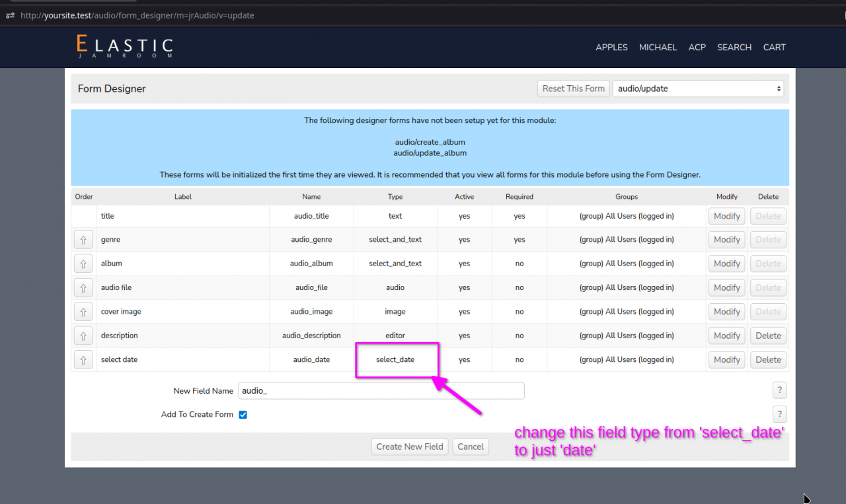Image resolution: width=846 pixels, height=504 pixels.
Task: Move the description field up
Action: pyautogui.click(x=83, y=336)
